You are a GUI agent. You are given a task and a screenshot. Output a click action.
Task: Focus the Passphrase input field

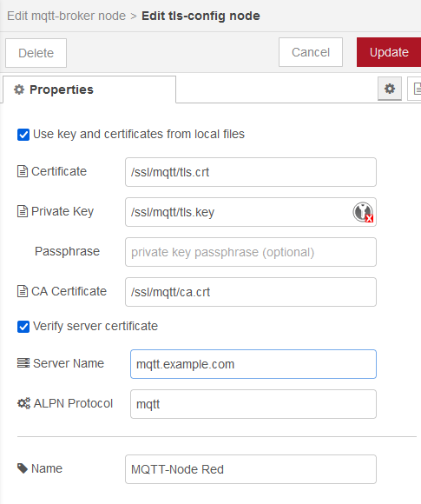click(251, 252)
